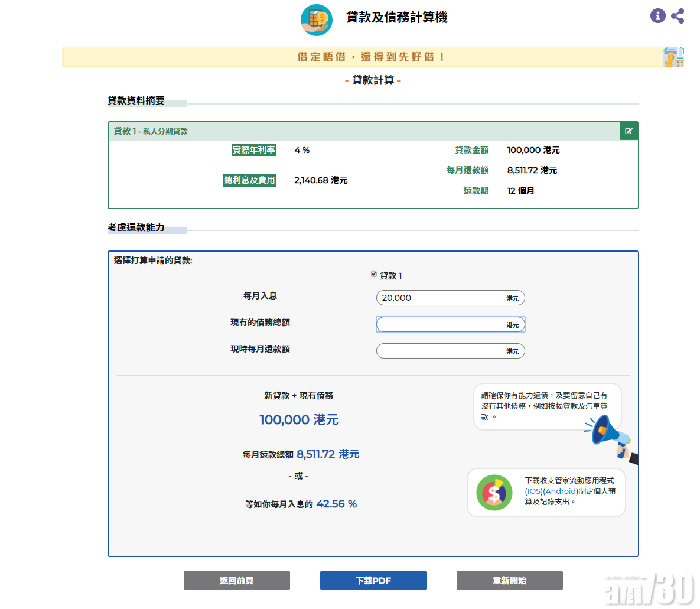The height and width of the screenshot is (609, 700).
Task: Click the - 貸款計算 - section title
Action: point(373,80)
